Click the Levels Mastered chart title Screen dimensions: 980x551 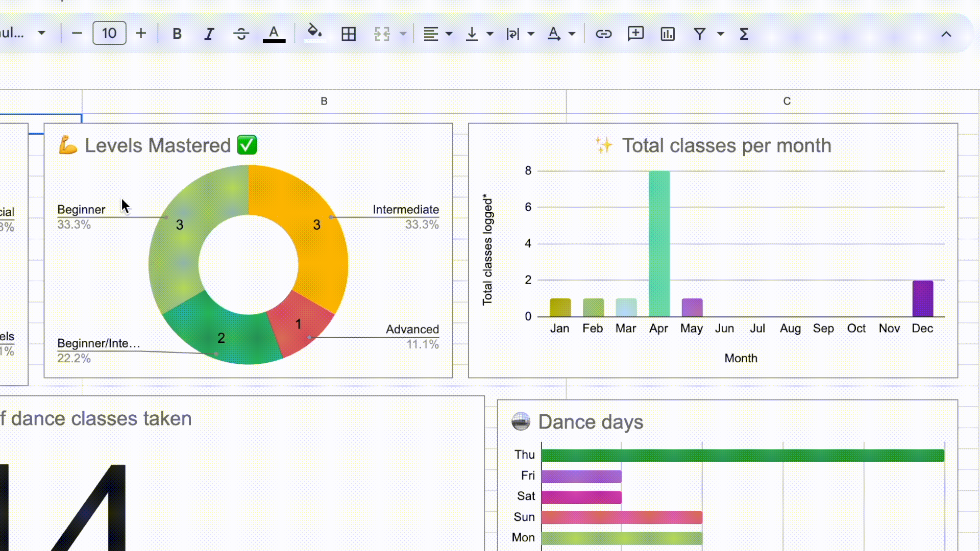click(x=158, y=145)
